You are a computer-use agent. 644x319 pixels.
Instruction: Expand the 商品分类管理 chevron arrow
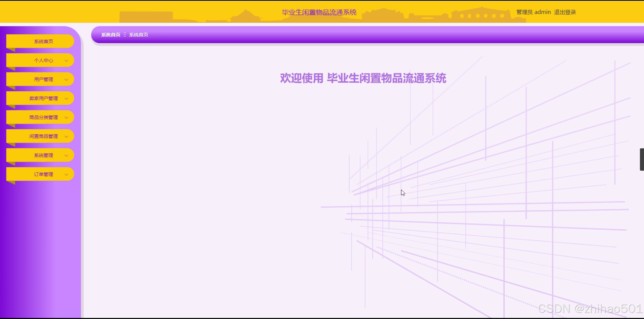click(66, 118)
